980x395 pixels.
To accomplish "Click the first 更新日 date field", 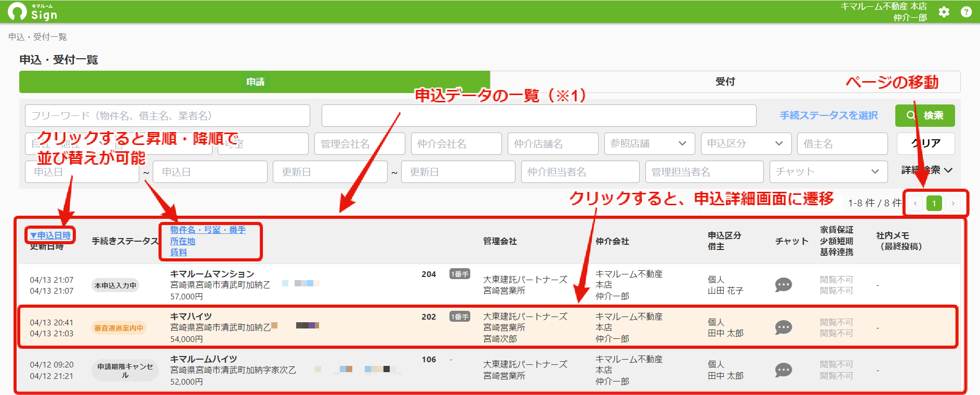I will tap(330, 172).
